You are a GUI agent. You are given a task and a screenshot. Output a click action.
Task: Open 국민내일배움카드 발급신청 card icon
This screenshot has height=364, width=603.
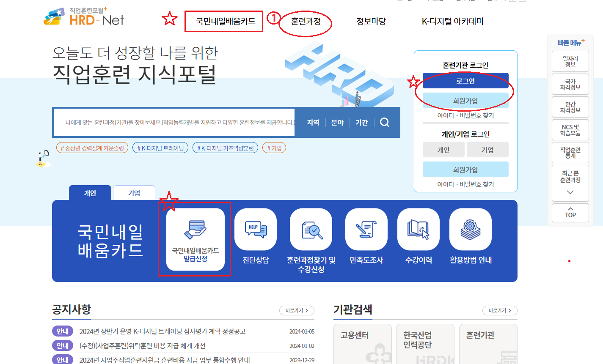pyautogui.click(x=195, y=239)
